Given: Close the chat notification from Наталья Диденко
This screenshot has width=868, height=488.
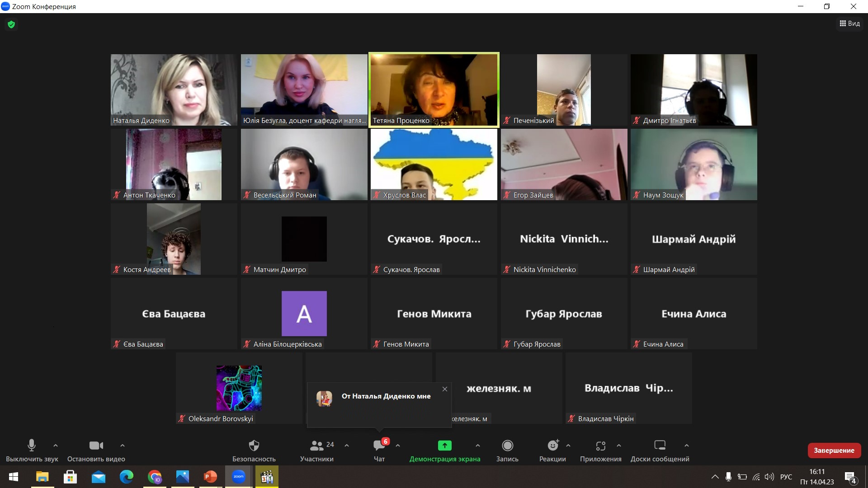Looking at the screenshot, I should [445, 389].
